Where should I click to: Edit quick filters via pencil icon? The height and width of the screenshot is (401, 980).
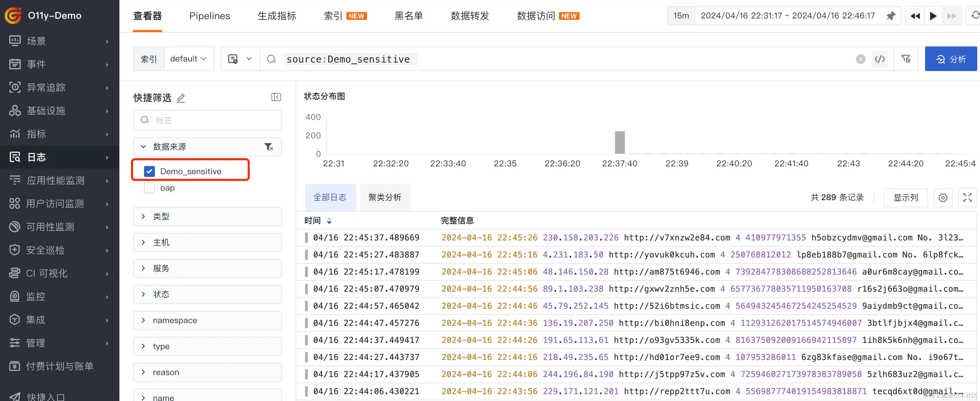181,98
